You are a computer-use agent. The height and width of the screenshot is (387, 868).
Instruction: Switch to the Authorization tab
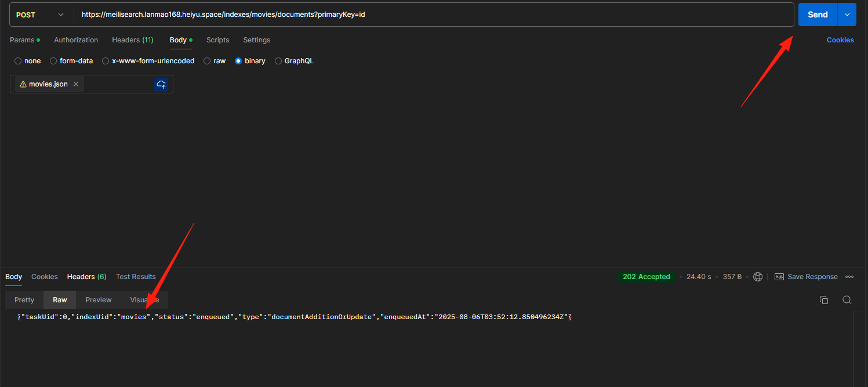76,40
